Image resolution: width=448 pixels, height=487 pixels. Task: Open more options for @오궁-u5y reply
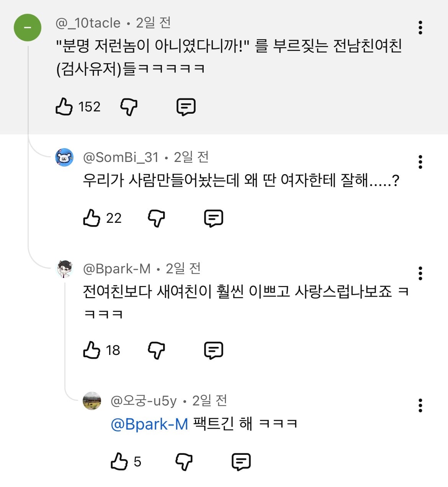[x=420, y=405]
